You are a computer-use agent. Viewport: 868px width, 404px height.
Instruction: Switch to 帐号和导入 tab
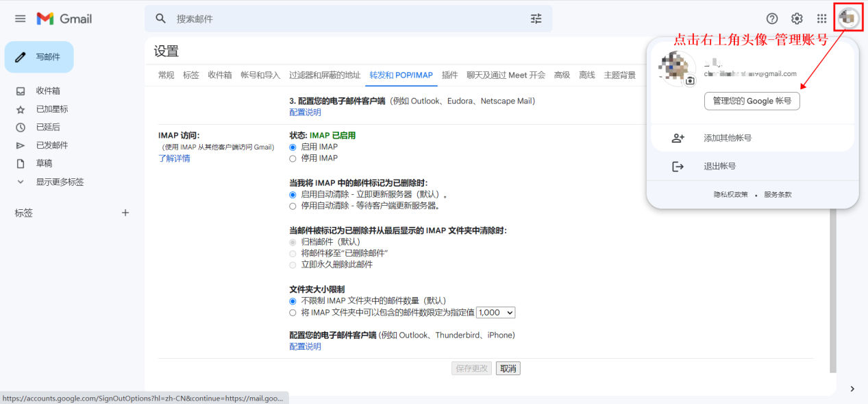tap(260, 75)
